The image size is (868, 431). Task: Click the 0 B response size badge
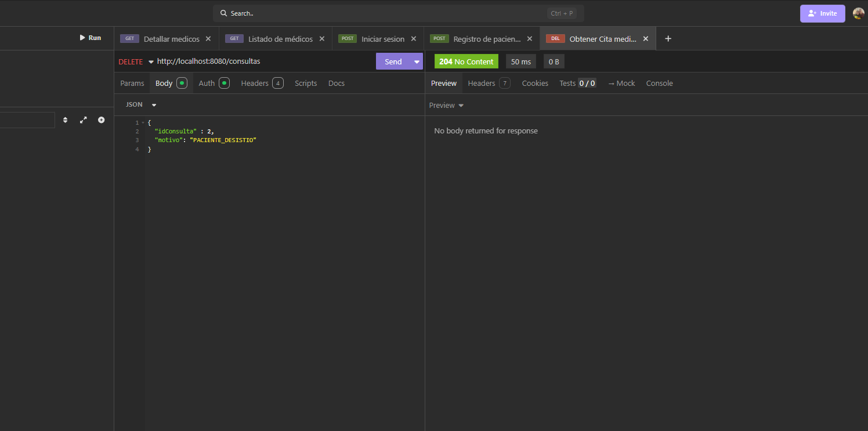point(554,61)
